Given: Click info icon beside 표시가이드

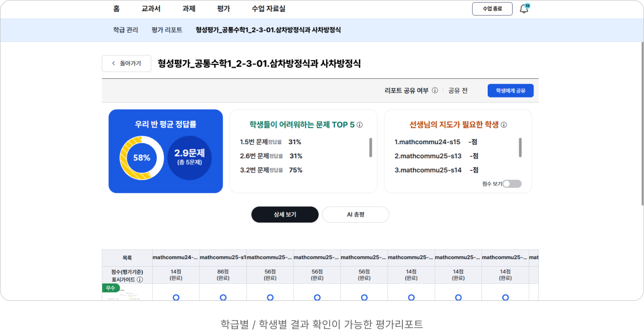Looking at the screenshot, I should coord(140,280).
